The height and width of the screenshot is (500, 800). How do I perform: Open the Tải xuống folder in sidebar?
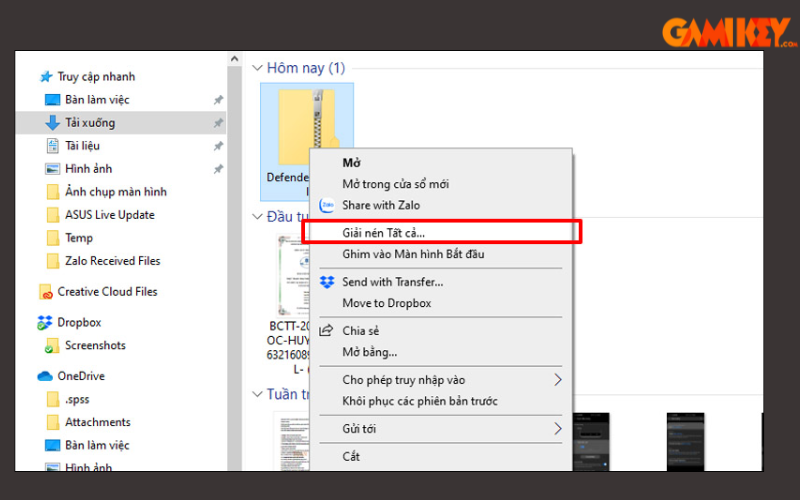coord(121,122)
